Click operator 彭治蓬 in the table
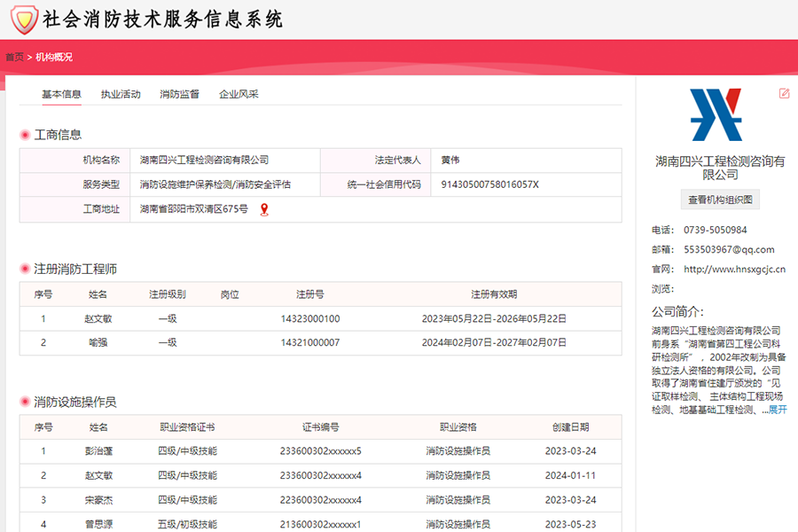This screenshot has width=798, height=532. click(98, 451)
